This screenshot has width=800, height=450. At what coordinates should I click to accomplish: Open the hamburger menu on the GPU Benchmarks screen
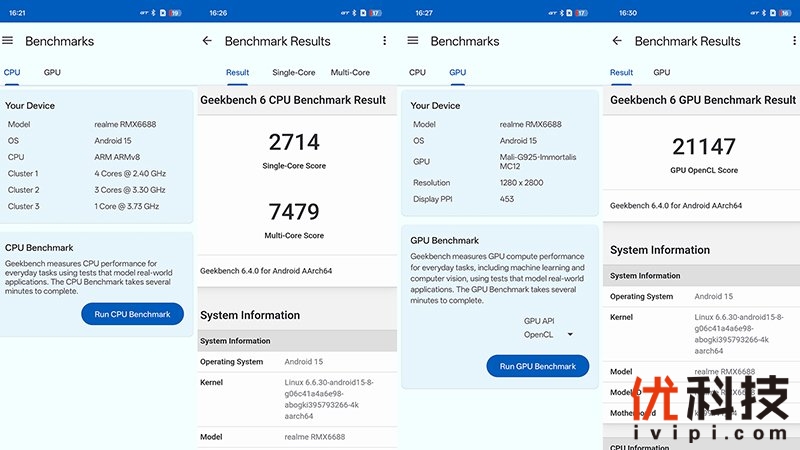click(x=414, y=41)
